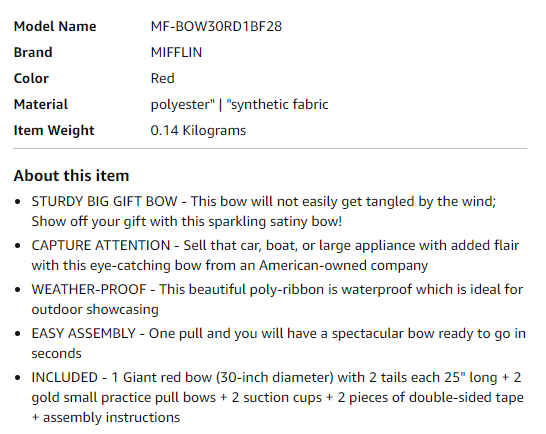Screen dimensions: 546x434
Task: Click the text 'outdoor showcasing'
Action: (95, 310)
